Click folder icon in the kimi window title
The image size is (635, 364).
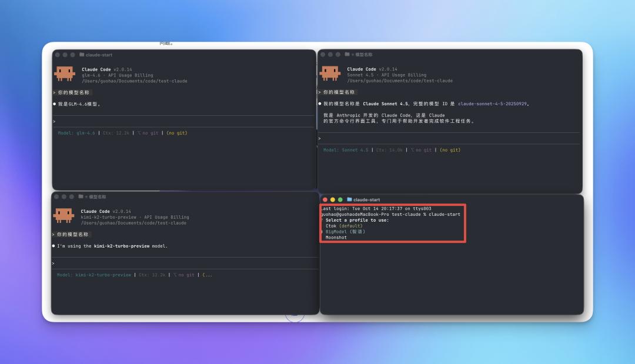81,196
